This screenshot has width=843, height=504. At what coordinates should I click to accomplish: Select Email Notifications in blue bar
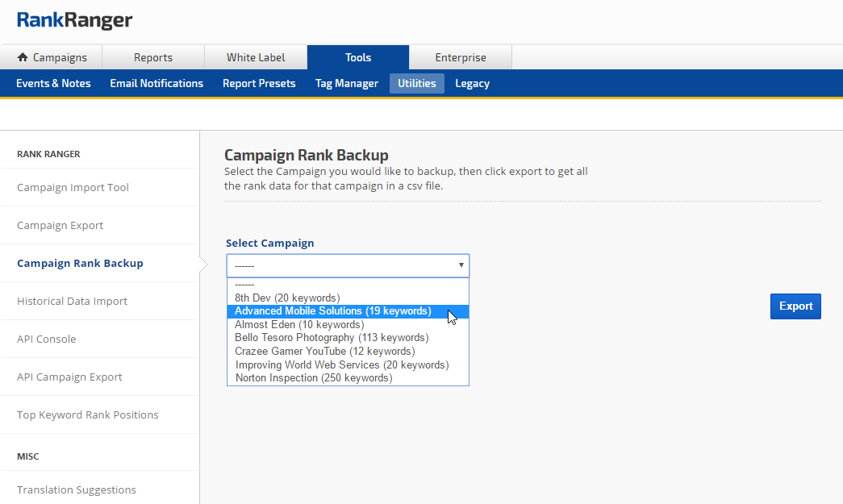(156, 83)
